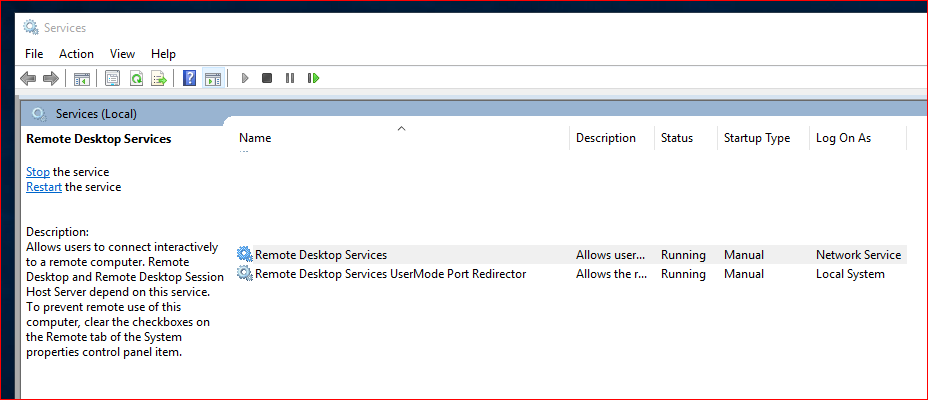This screenshot has width=928, height=400.
Task: Click the sort arrow above Name column
Action: [x=401, y=128]
